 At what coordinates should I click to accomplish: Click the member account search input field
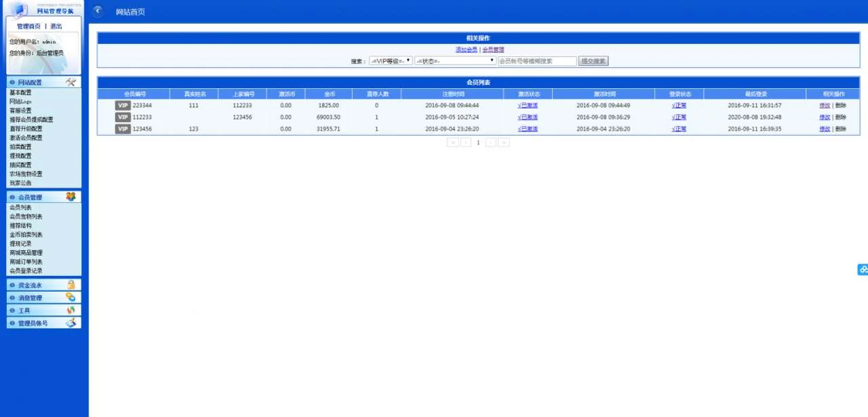point(536,61)
